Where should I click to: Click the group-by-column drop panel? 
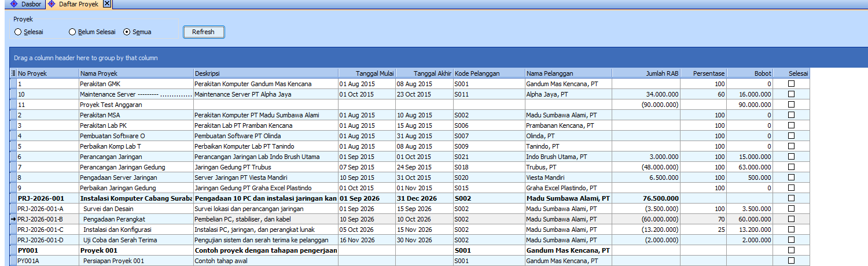pos(439,58)
